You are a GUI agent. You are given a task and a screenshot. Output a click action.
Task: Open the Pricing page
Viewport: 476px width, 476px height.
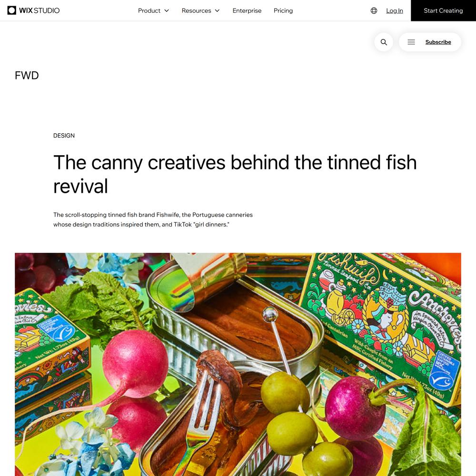coord(283,10)
